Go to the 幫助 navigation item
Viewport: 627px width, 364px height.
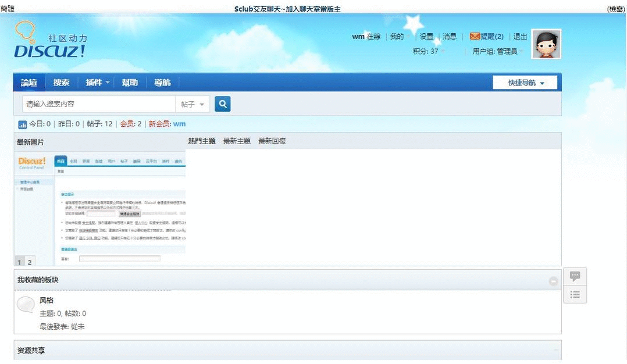coord(130,83)
